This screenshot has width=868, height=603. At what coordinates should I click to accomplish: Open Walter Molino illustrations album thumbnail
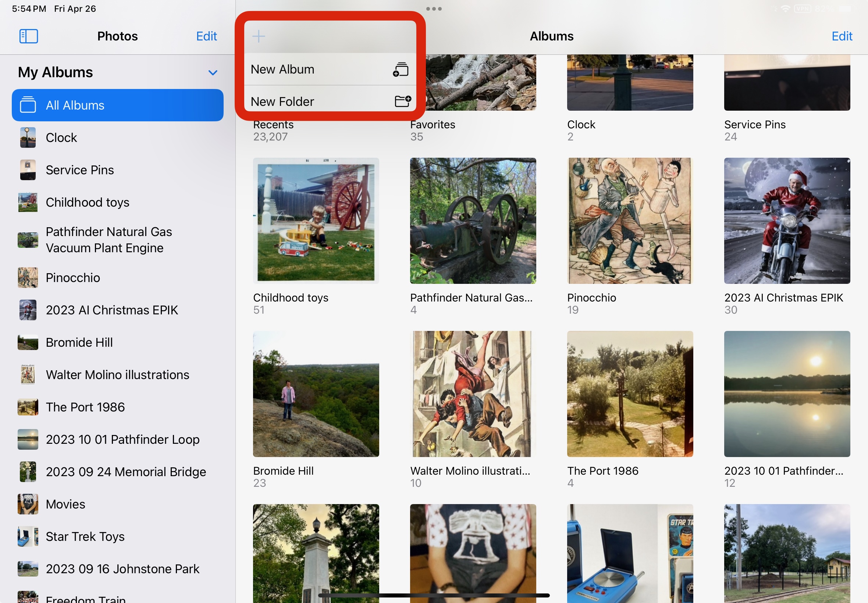tap(473, 394)
